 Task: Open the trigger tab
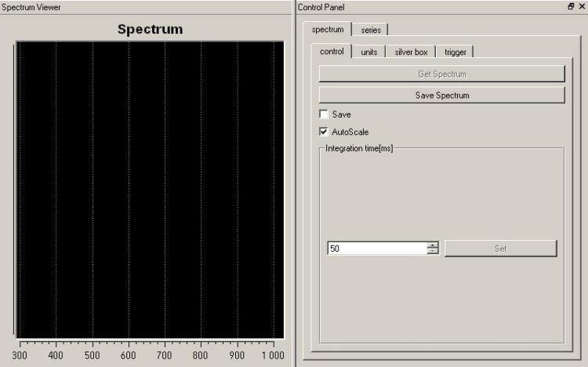pyautogui.click(x=455, y=53)
